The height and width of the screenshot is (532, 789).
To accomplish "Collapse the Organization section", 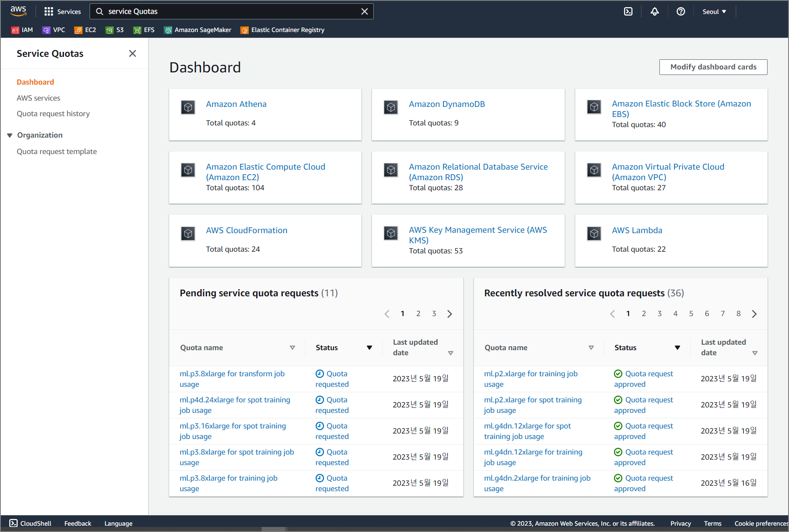I will tap(10, 135).
